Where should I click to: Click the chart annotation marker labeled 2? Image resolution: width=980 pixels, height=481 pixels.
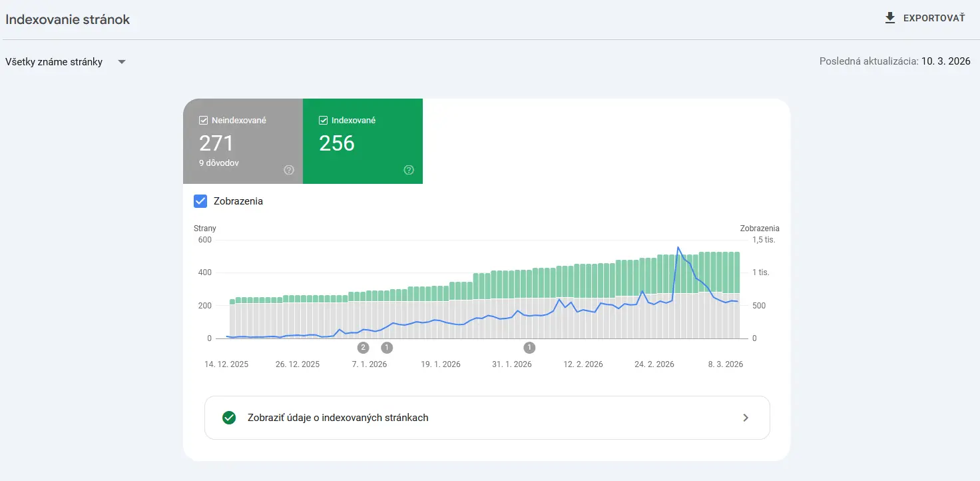pyautogui.click(x=363, y=347)
